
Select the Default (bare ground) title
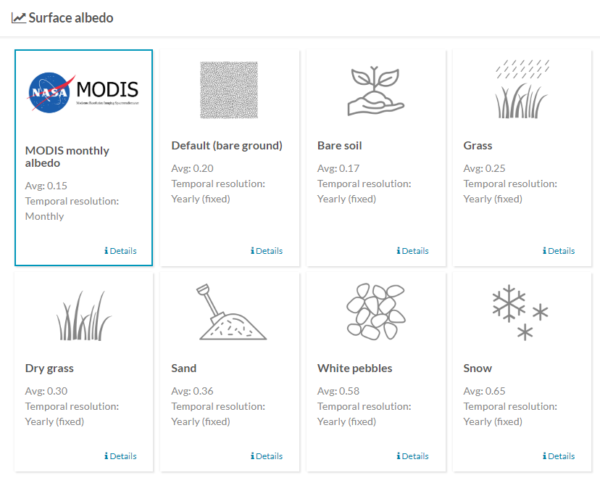coord(227,145)
